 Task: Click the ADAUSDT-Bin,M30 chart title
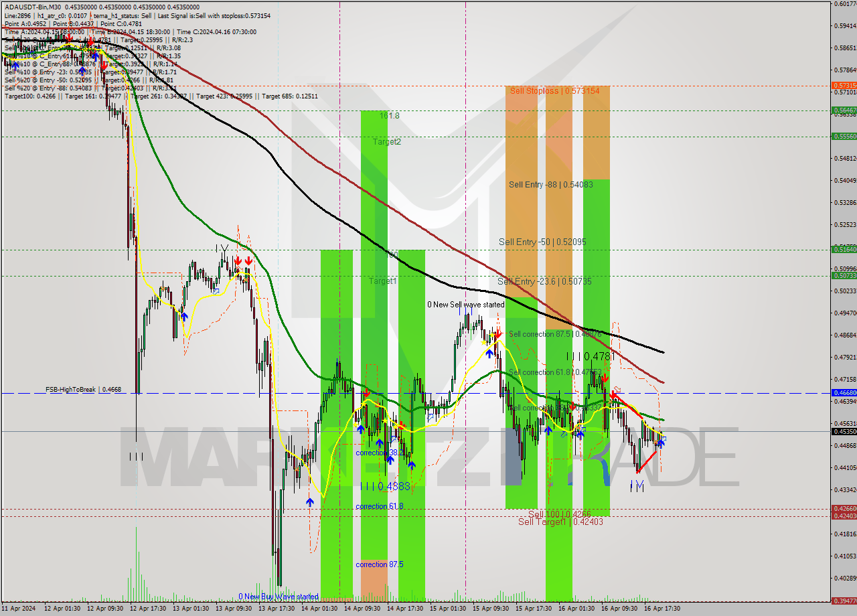point(33,7)
